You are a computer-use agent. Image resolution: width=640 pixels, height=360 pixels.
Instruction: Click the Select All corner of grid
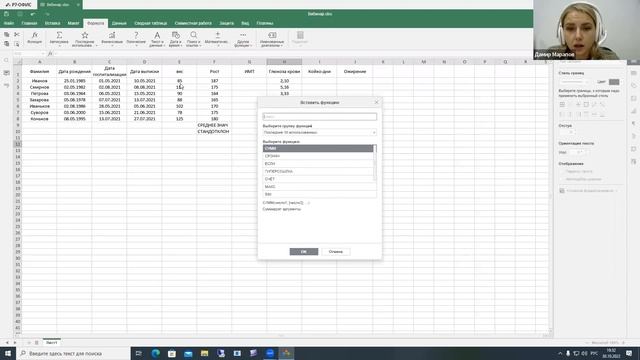(18, 62)
